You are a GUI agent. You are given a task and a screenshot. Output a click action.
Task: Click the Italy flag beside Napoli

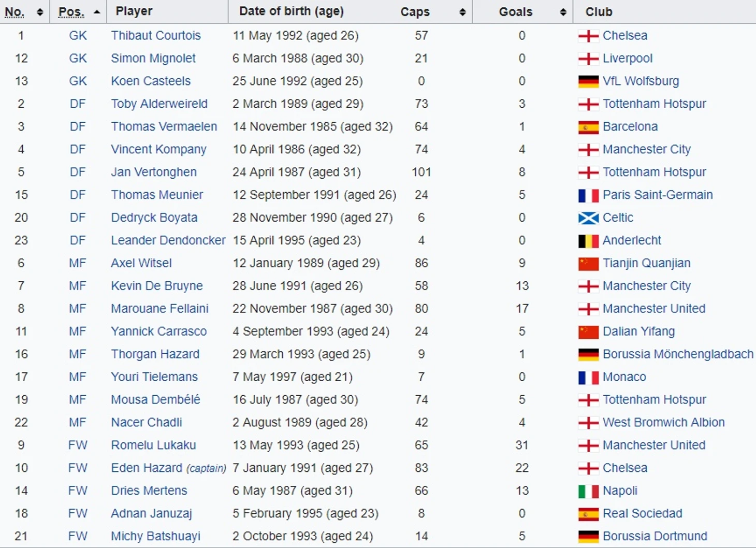coord(588,491)
